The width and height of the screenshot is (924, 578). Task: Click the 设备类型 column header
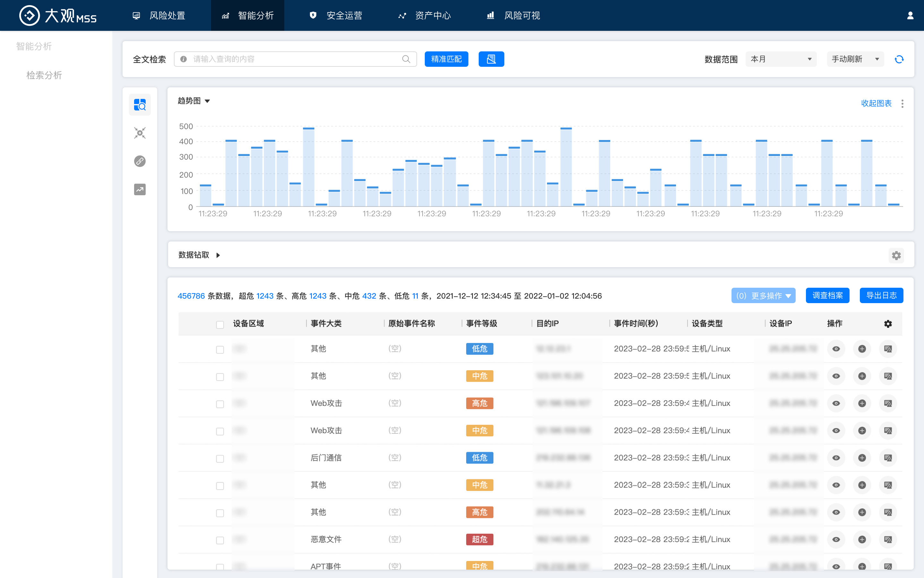pyautogui.click(x=707, y=323)
